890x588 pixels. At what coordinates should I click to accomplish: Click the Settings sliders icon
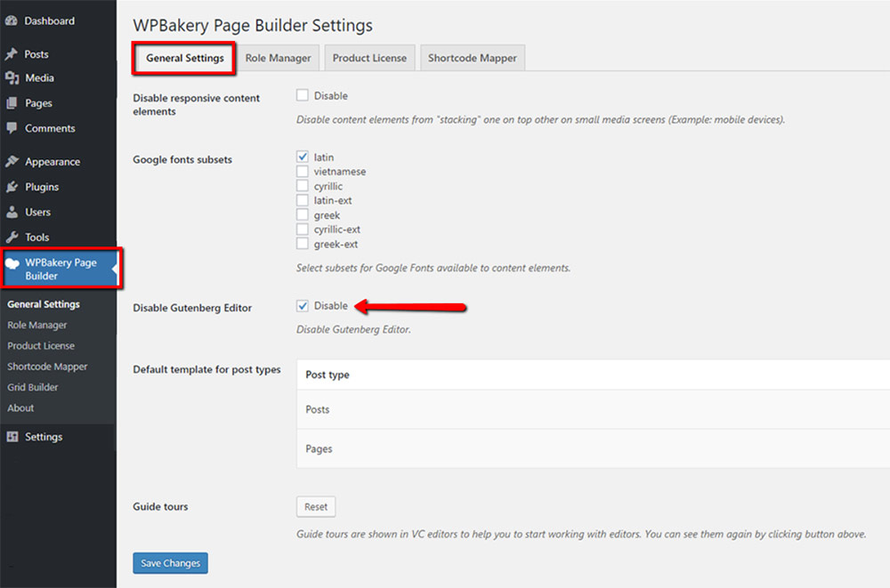(x=12, y=437)
